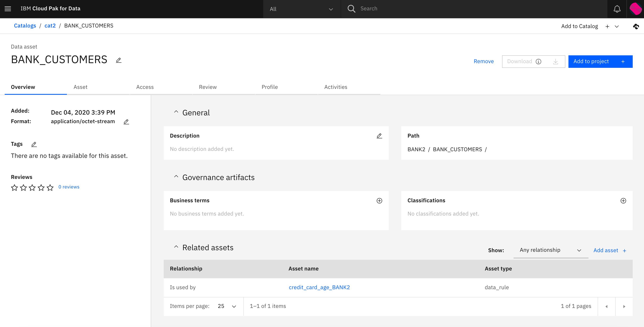This screenshot has width=644, height=327.
Task: Edit the Description with pencil icon
Action: [x=379, y=136]
